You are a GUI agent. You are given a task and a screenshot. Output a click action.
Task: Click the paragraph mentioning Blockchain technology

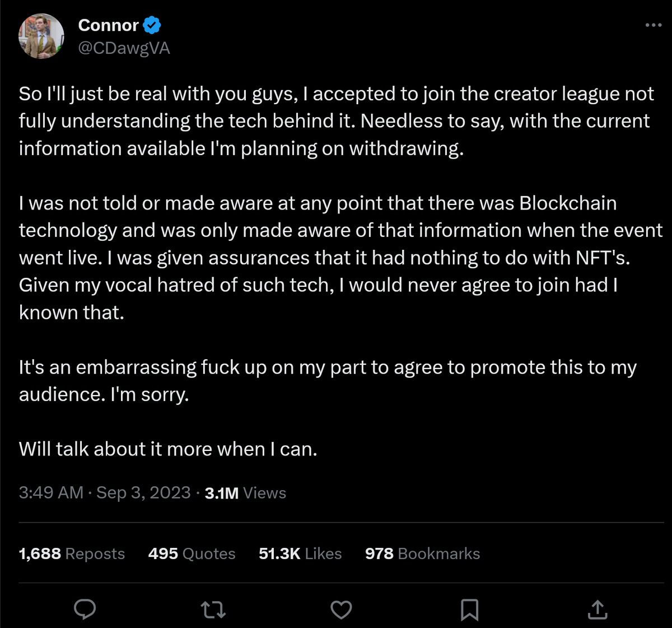point(336,258)
